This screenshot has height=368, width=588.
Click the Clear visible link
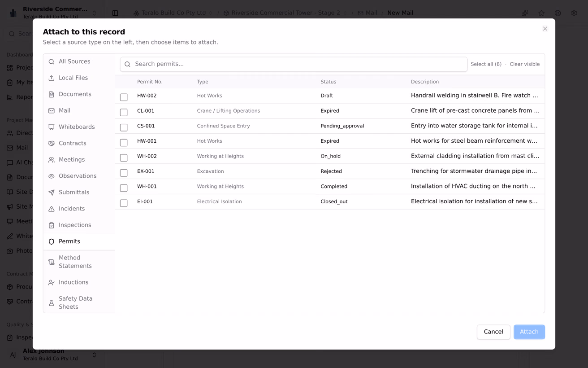click(x=524, y=64)
